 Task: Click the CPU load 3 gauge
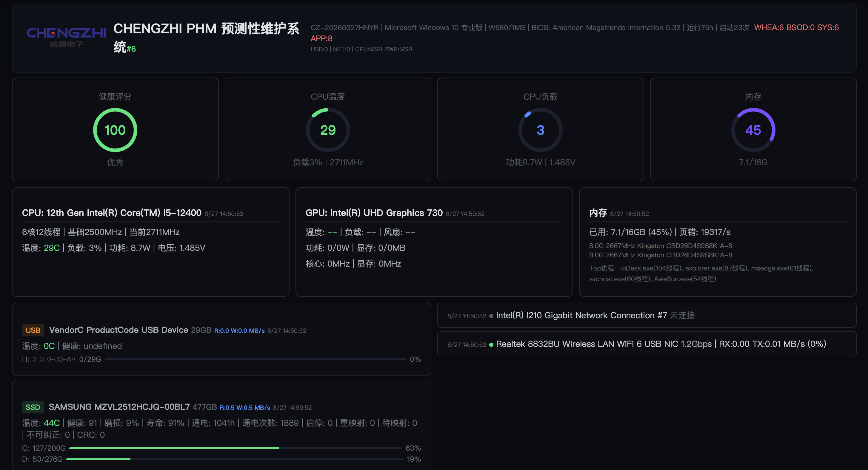pyautogui.click(x=541, y=130)
